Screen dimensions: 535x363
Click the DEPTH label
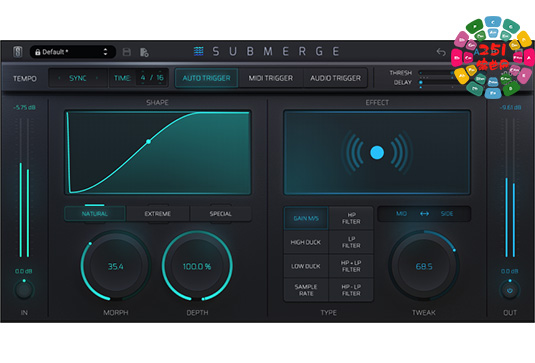point(197,313)
